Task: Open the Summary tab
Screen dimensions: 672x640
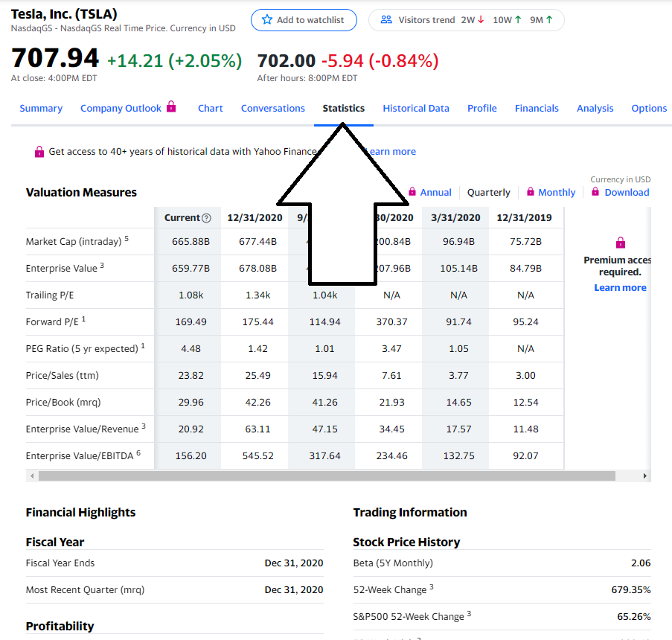Action: coord(41,109)
